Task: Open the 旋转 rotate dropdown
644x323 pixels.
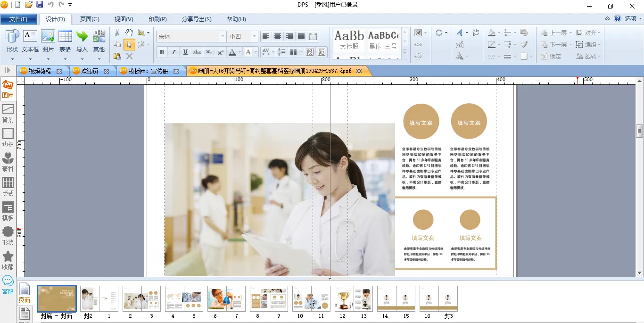Action: 589,56
